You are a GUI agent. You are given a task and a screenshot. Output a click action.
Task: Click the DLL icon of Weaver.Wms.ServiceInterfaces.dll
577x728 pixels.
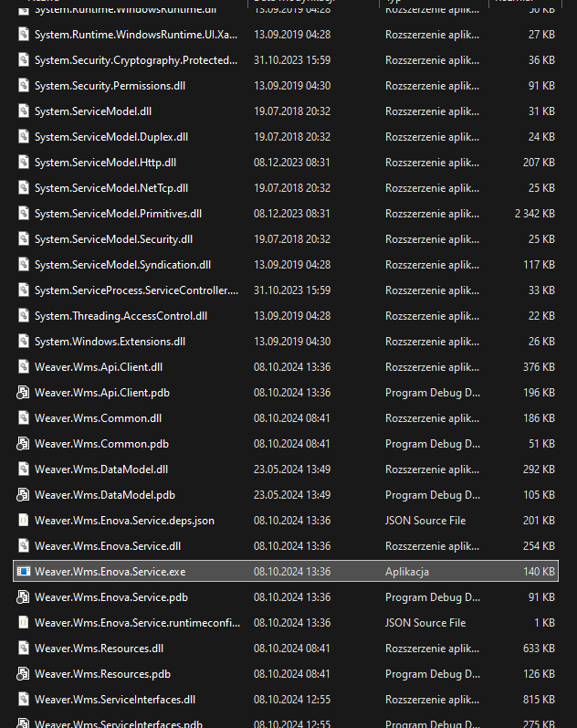pyautogui.click(x=23, y=699)
